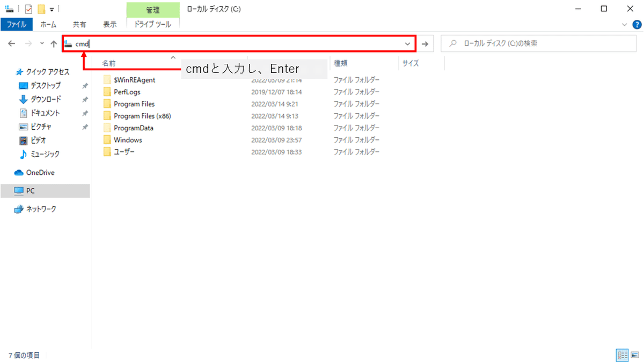The image size is (644, 362).
Task: Click the New folder icon in title bar
Action: tap(41, 9)
